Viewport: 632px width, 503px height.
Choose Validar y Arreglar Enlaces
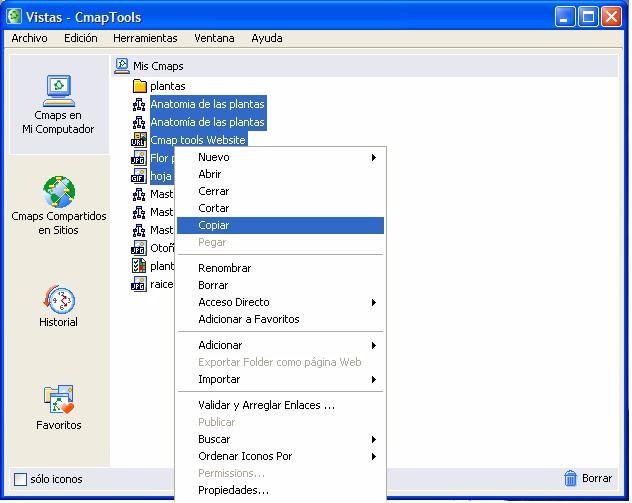pyautogui.click(x=281, y=405)
